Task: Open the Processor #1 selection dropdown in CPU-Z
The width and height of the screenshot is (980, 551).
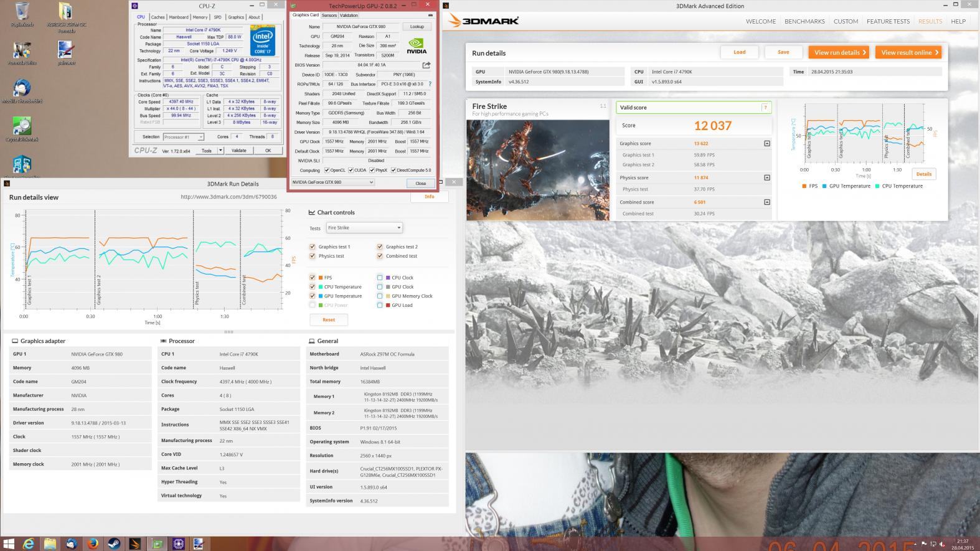Action: 183,137
